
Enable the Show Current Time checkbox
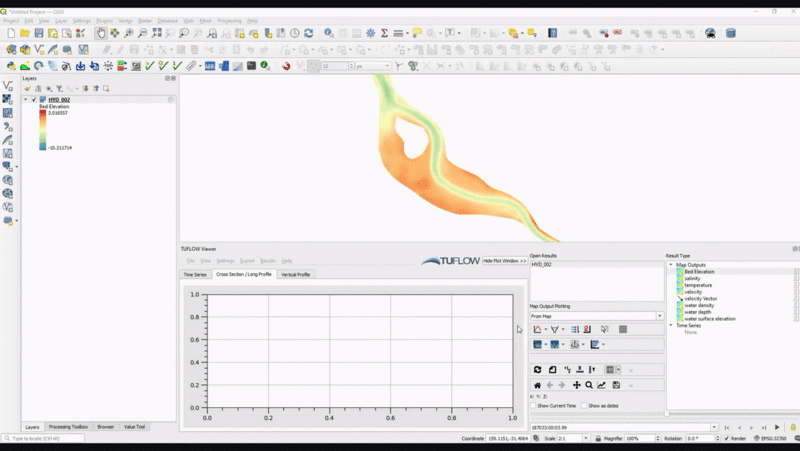tap(533, 405)
